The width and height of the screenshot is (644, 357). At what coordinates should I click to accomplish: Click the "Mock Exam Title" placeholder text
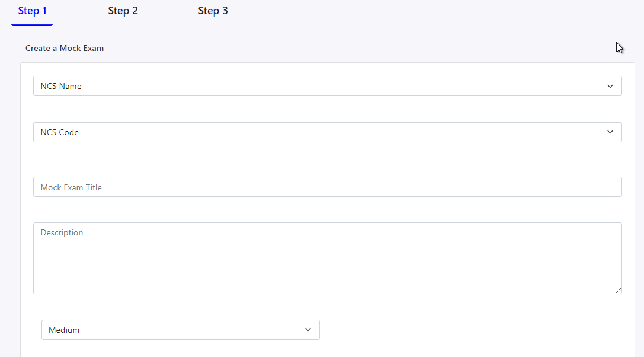pos(71,187)
